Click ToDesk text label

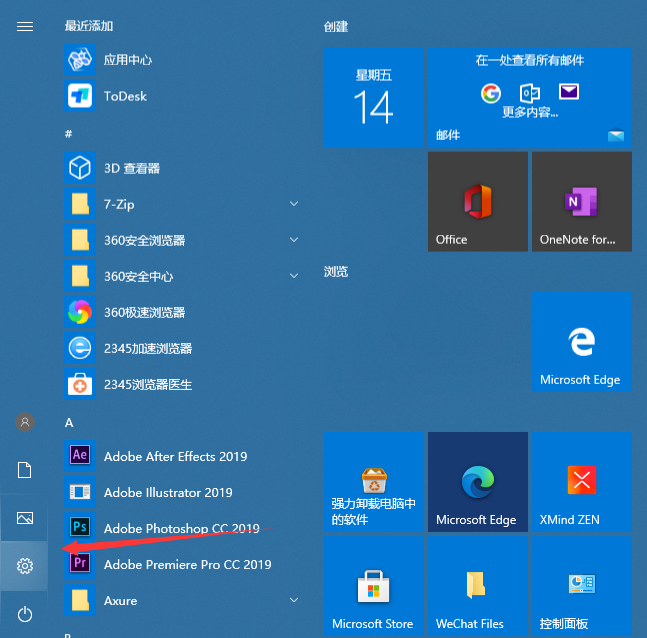[x=125, y=96]
